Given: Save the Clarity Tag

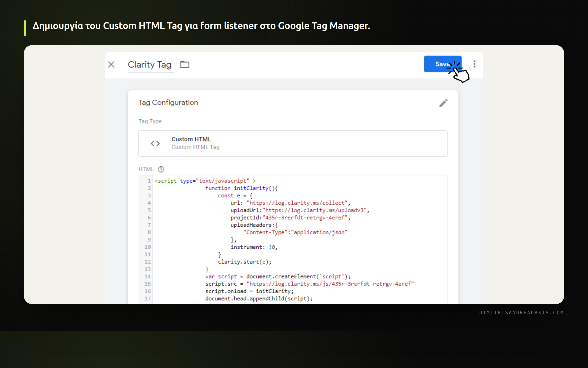Looking at the screenshot, I should [442, 64].
